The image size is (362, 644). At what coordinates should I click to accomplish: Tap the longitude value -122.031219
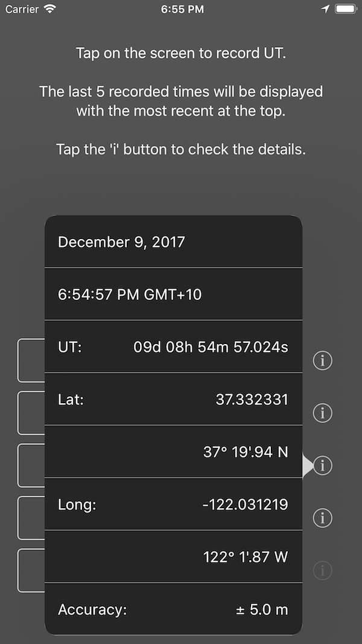pos(245,505)
